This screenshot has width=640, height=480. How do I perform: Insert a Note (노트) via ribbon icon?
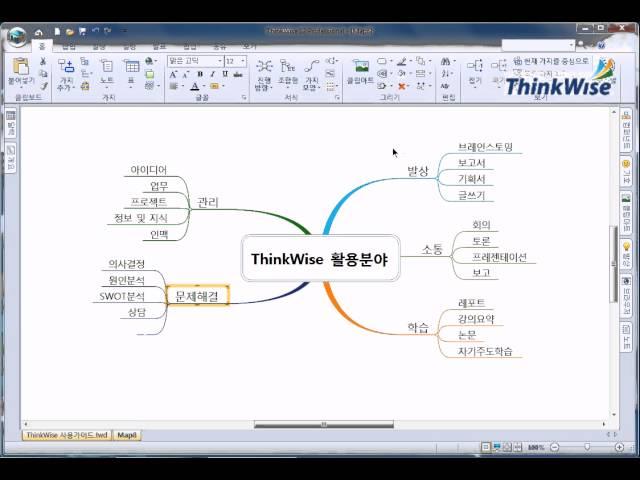tap(106, 66)
